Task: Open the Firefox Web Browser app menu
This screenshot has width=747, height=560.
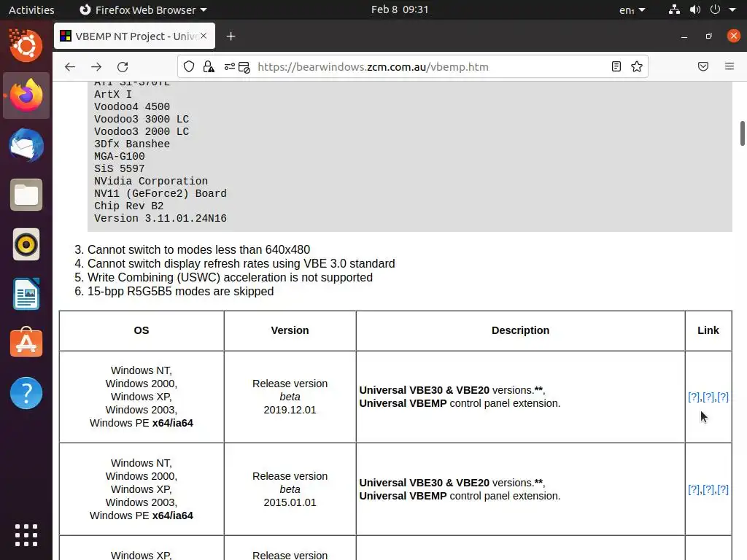Action: pos(143,9)
